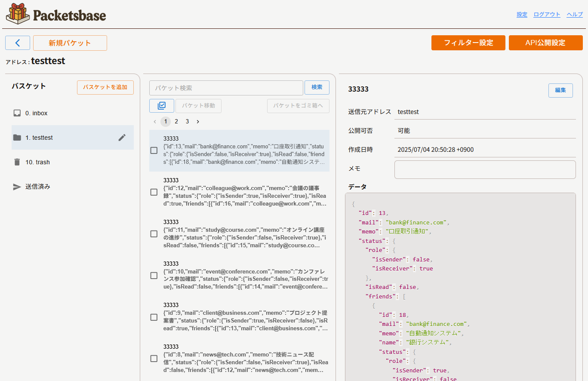Click the 編集 edit button
Screen dimensions: 588x381
(x=560, y=90)
